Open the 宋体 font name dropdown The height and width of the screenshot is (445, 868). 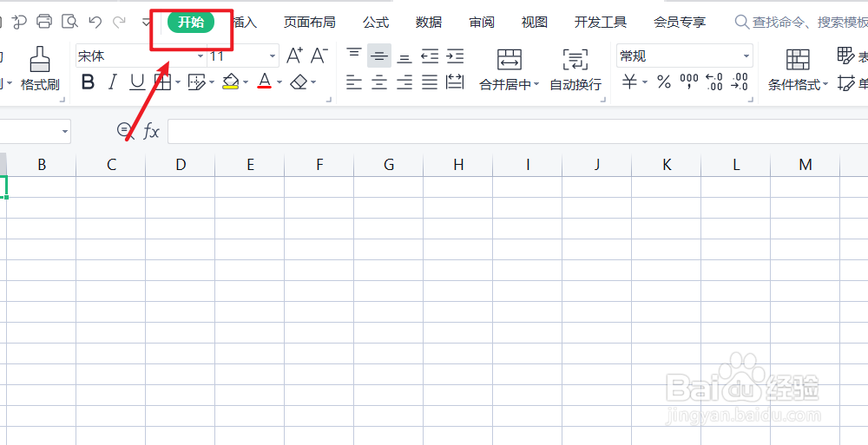201,56
